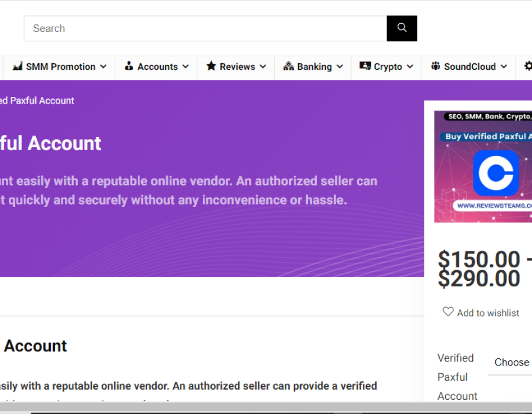The width and height of the screenshot is (532, 414).
Task: Click the Accounts people icon
Action: [129, 66]
